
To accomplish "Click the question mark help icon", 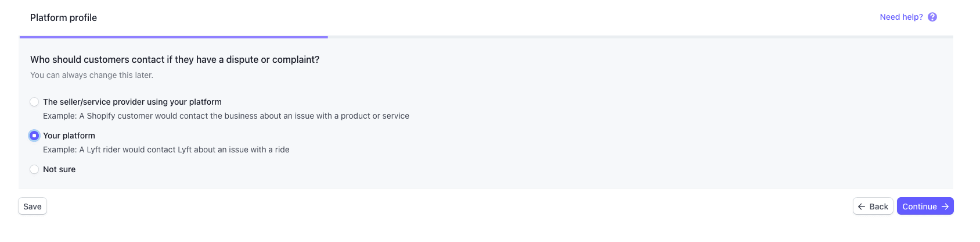I will [932, 17].
